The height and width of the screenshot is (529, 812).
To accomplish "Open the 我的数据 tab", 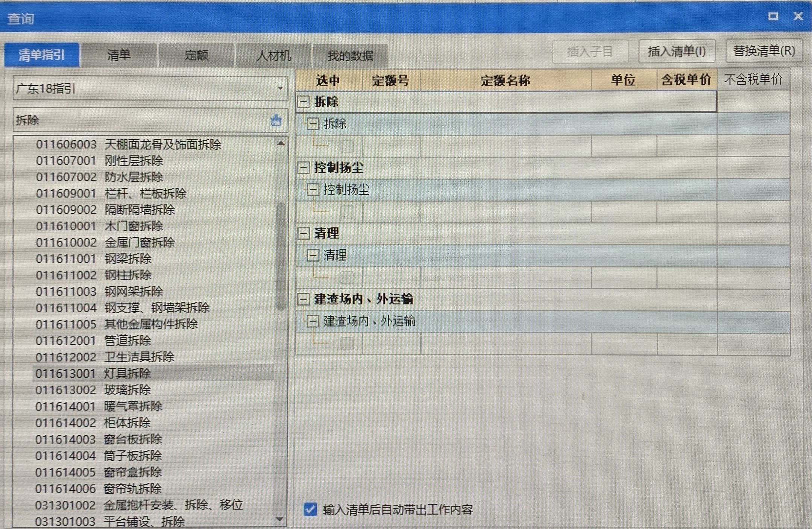I will 350,56.
